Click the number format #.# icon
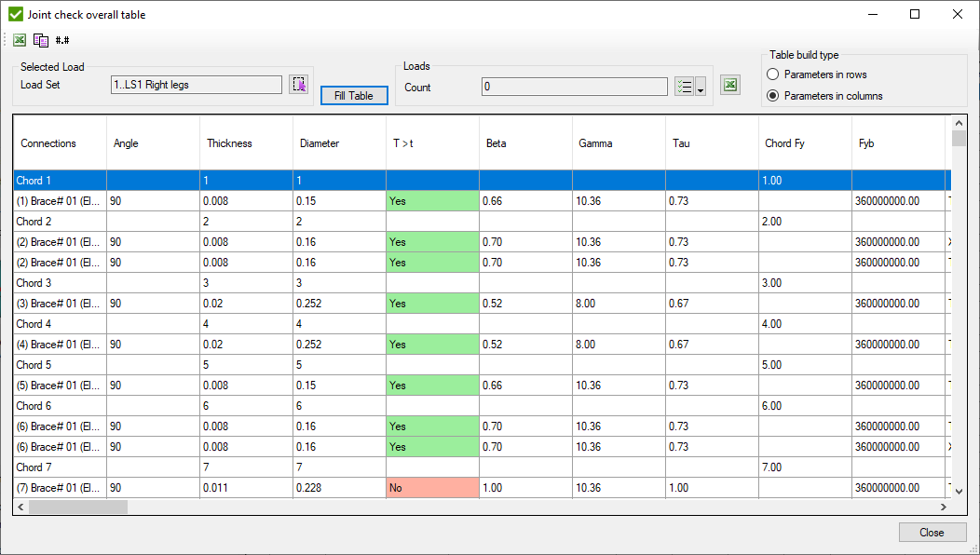This screenshot has width=980, height=555. 62,40
